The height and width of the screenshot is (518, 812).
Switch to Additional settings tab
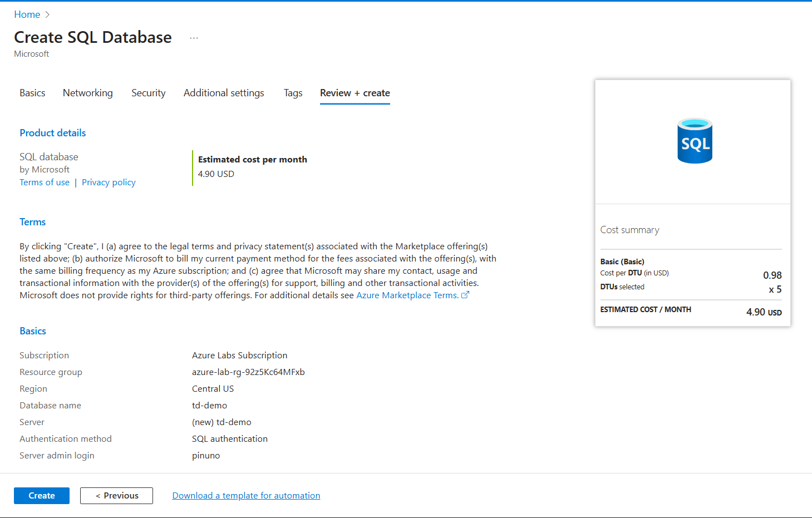(224, 93)
